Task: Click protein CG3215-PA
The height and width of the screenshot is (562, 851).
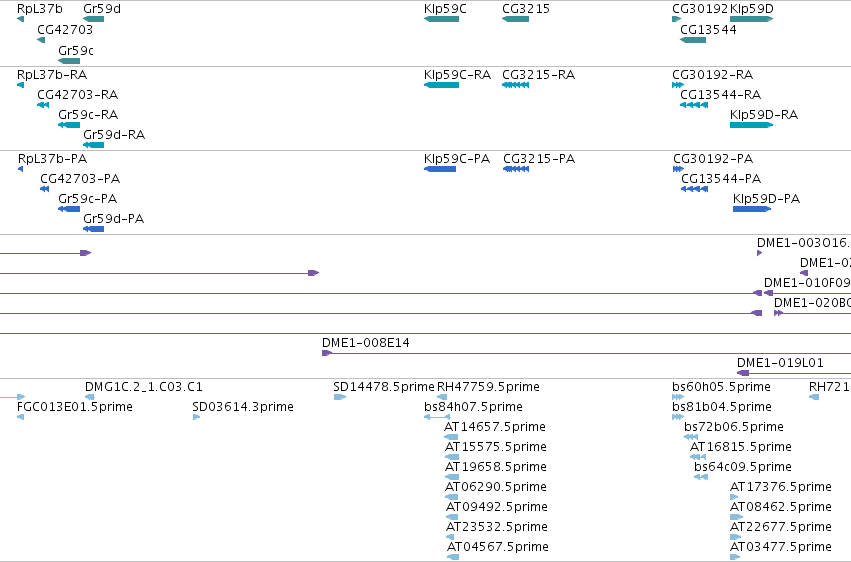Action: (539, 158)
